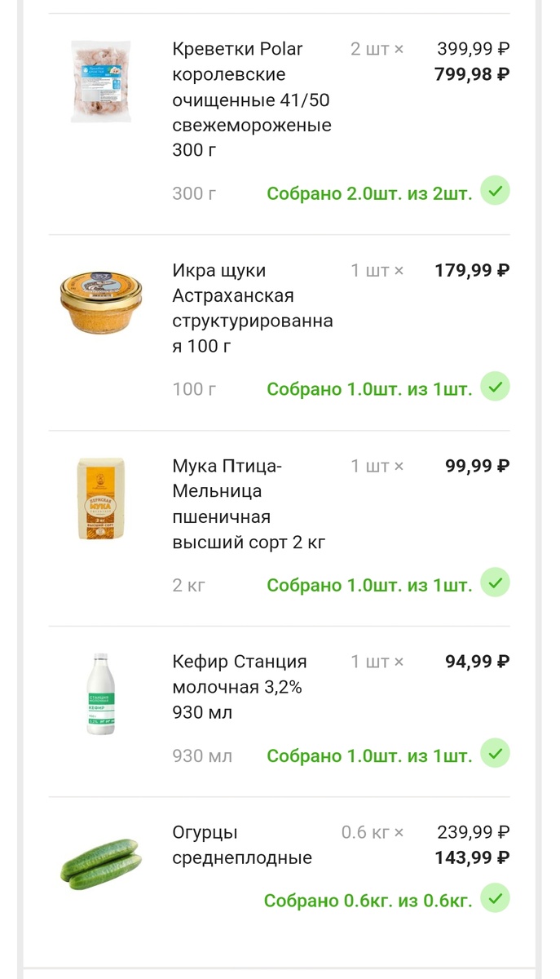Screen dimensions: 560x979
Task: Open Икра щуки Астраханская product title
Action: 251,308
